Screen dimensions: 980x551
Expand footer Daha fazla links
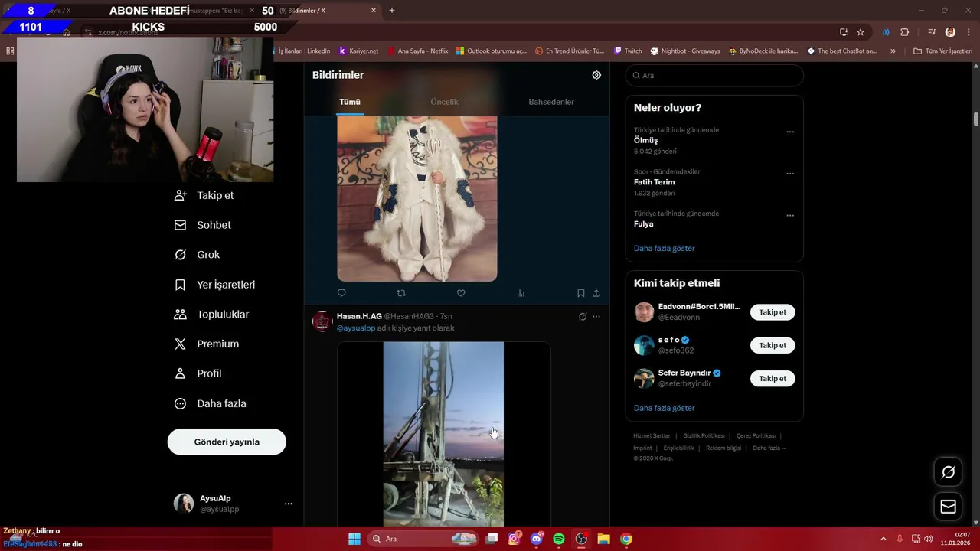[x=769, y=448]
